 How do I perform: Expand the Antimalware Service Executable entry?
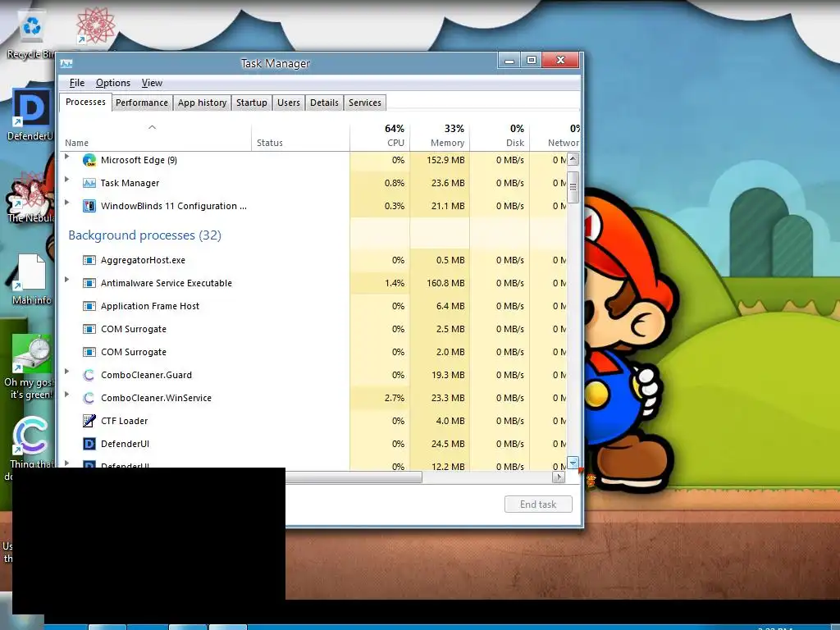(67, 280)
